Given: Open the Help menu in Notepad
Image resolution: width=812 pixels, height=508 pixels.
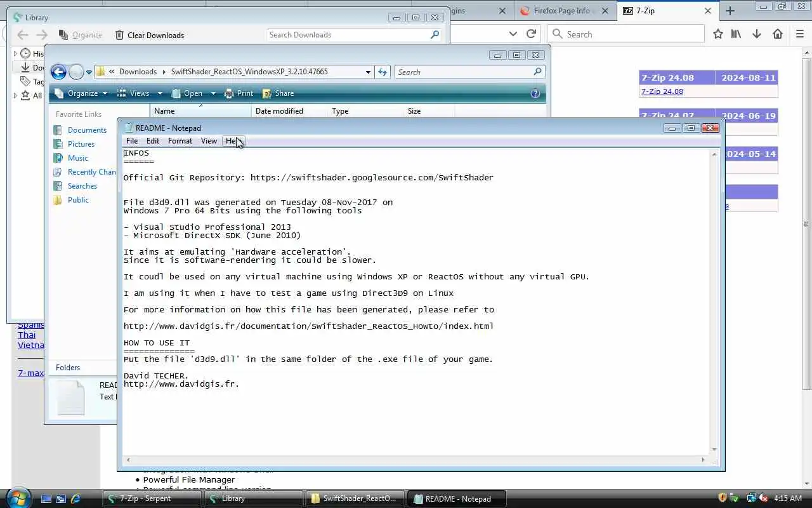Looking at the screenshot, I should tap(233, 141).
